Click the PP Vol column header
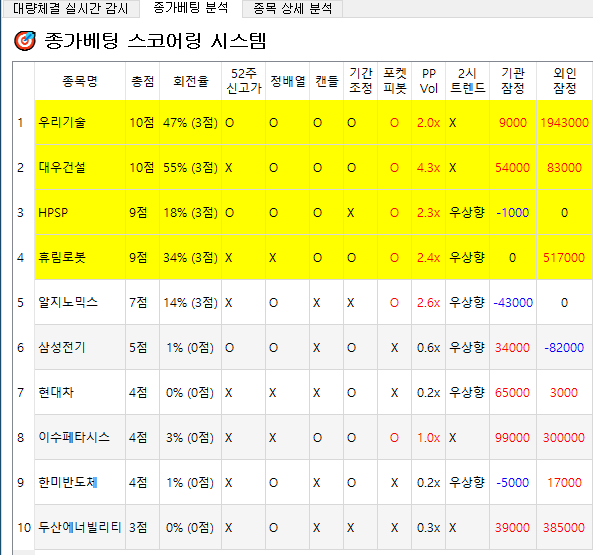 click(428, 81)
